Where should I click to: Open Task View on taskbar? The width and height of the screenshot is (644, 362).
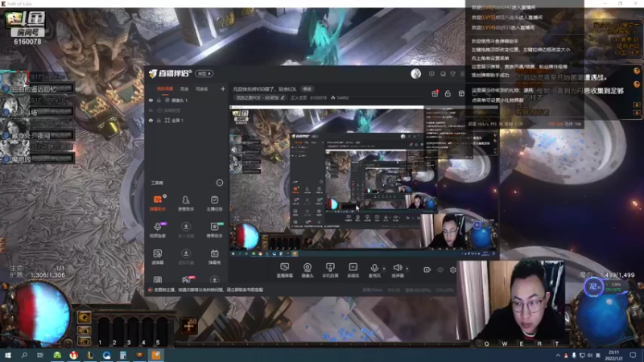click(x=39, y=356)
